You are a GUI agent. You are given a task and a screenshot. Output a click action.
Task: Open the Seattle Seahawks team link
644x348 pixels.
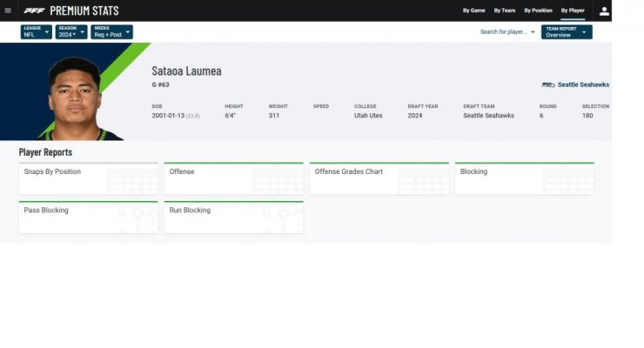[583, 85]
